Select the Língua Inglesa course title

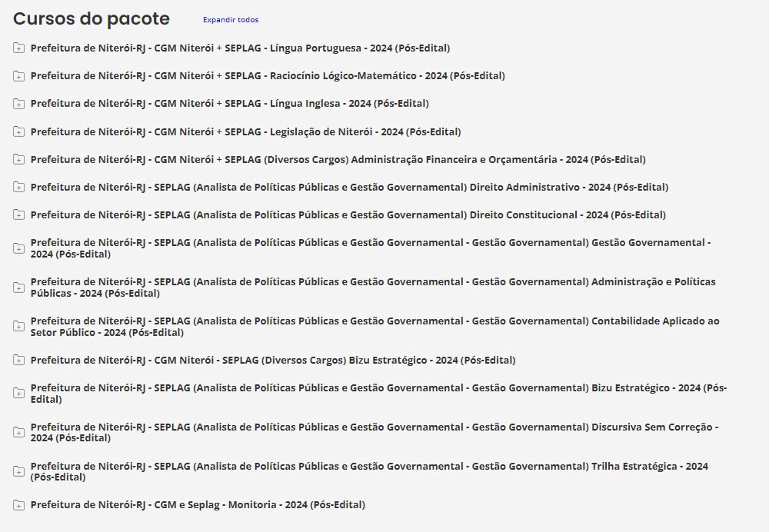pos(229,104)
